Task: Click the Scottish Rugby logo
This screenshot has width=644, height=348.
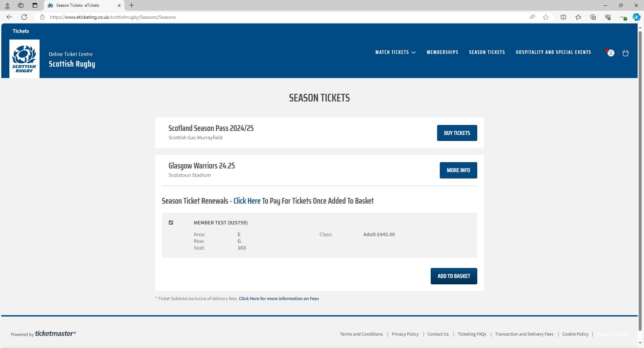Action: coord(24,59)
